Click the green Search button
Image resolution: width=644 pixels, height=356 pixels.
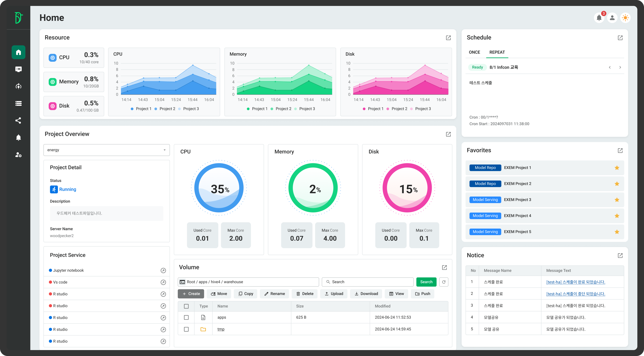[x=426, y=282]
